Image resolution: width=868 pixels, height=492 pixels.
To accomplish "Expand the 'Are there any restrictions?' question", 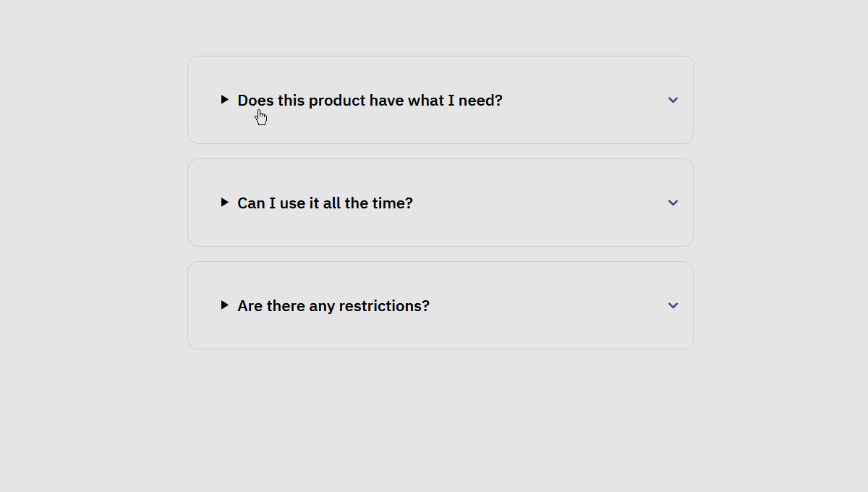I will tap(333, 306).
